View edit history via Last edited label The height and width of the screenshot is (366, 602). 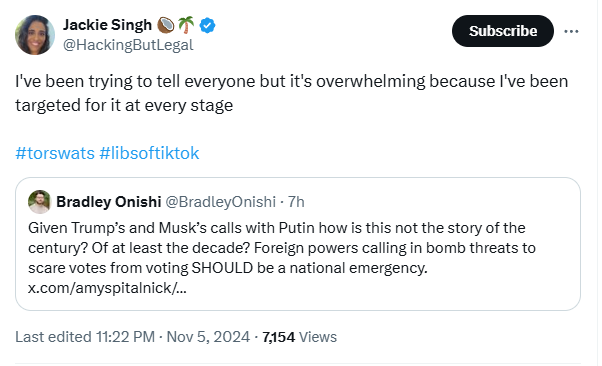(85, 337)
